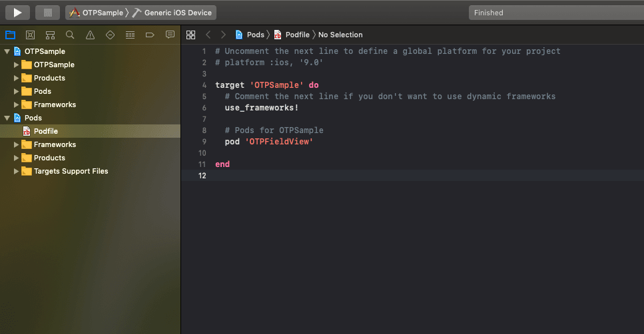
Task: Click the Run (play) button
Action: [17, 13]
